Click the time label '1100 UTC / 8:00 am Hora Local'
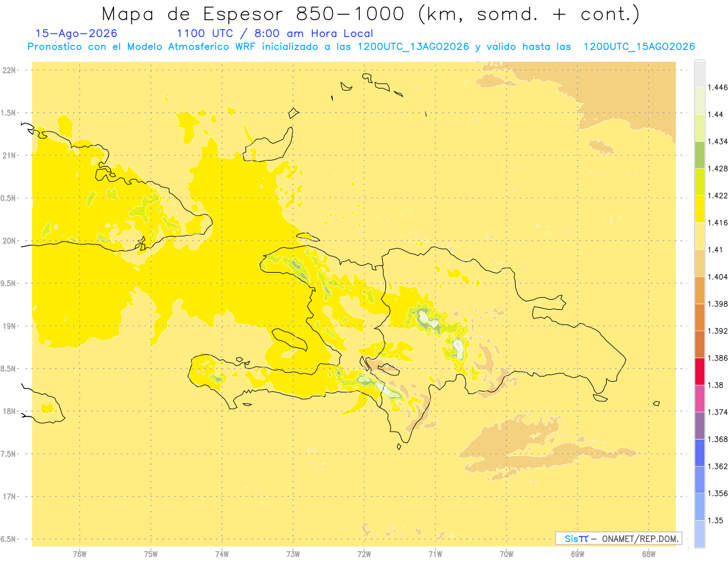Image resolution: width=728 pixels, height=562 pixels. pyautogui.click(x=274, y=34)
